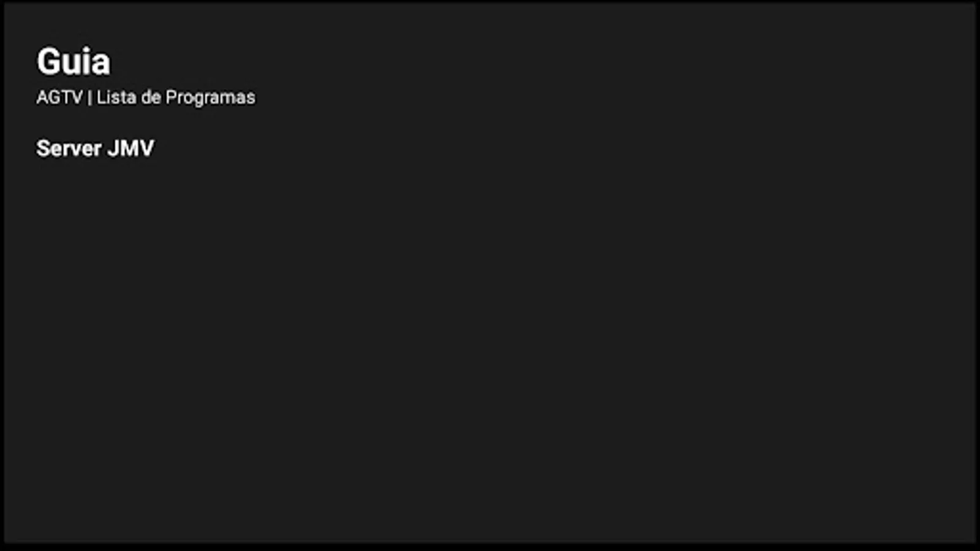Click the word Programas in subtitle
This screenshot has width=980, height=551.
pyautogui.click(x=210, y=98)
